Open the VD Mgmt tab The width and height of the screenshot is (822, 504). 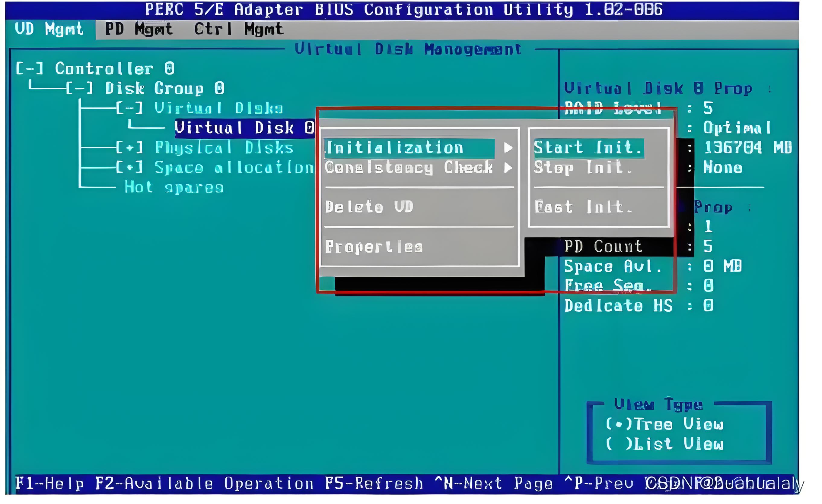(x=49, y=29)
